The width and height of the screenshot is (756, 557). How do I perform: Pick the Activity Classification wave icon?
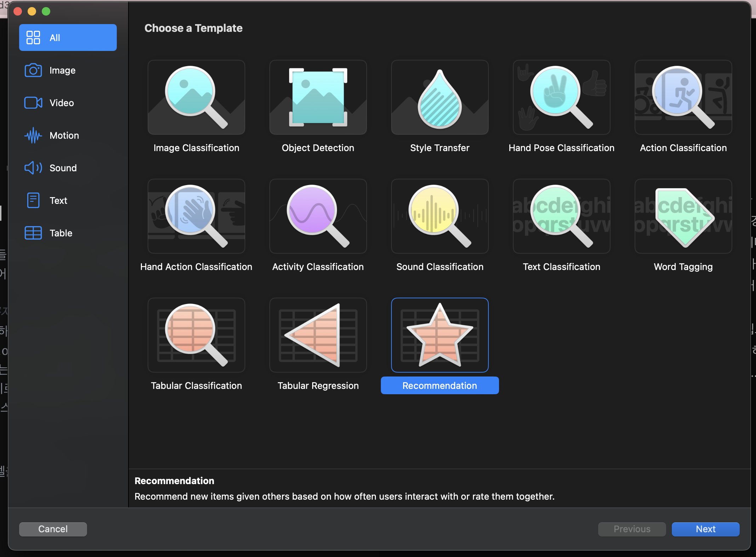point(318,216)
